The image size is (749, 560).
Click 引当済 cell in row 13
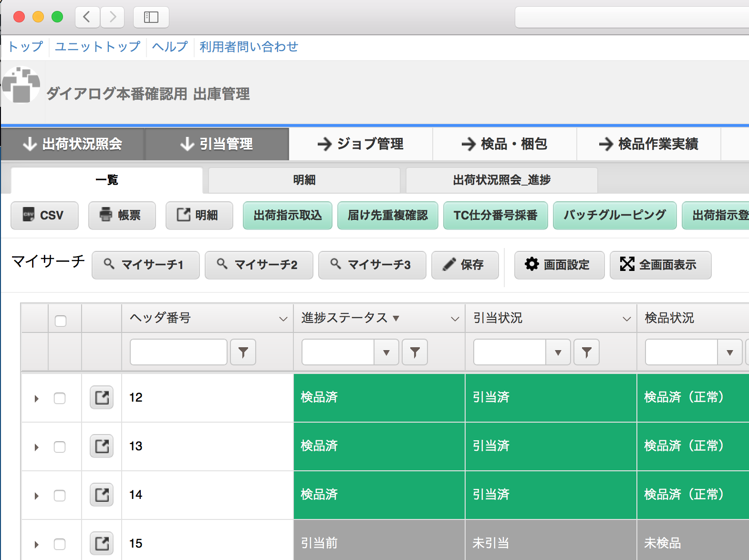[x=551, y=446]
